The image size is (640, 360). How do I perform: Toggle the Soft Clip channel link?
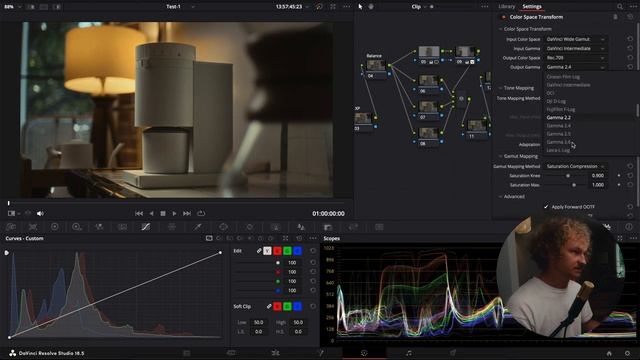269,306
